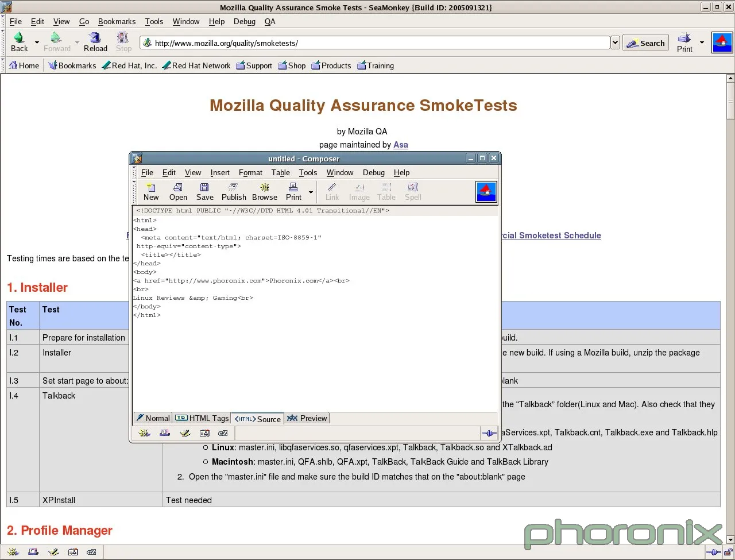
Task: Open the Composer Insert menu
Action: 219,172
